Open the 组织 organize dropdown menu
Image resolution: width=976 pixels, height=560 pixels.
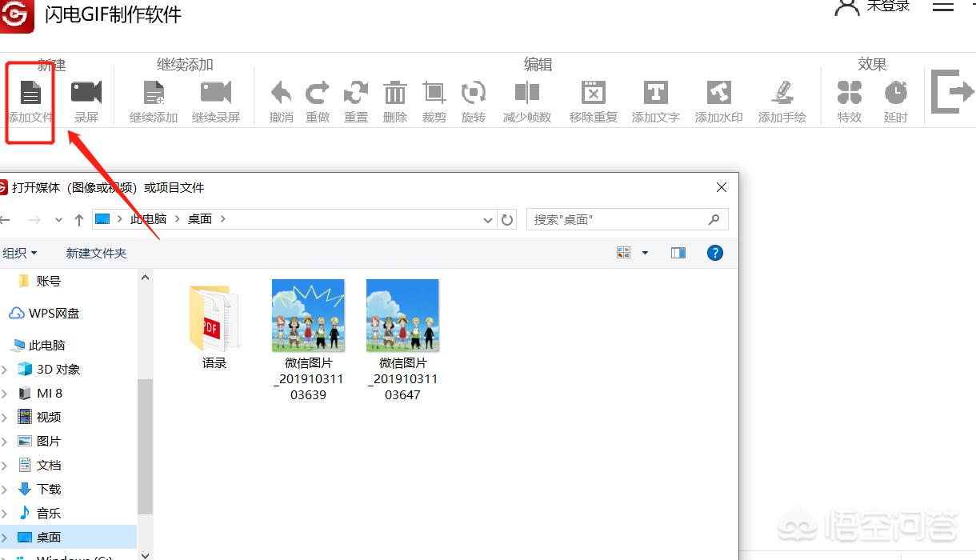point(20,253)
